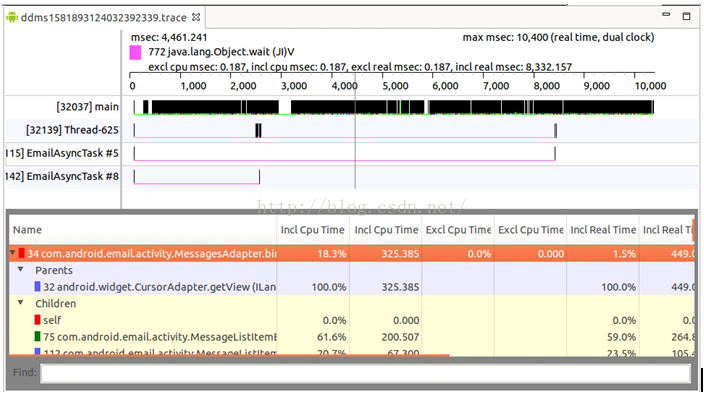Viewport: 704px width, 393px height.
Task: Click green swatch beside 75 MessageListItem
Action: 38,336
